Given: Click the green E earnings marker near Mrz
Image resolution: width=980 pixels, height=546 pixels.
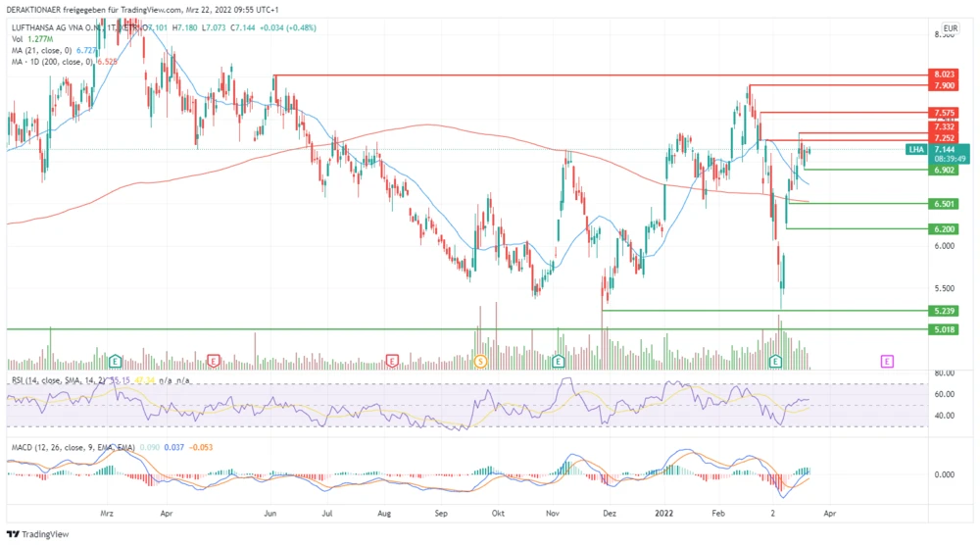Looking at the screenshot, I should pos(115,361).
